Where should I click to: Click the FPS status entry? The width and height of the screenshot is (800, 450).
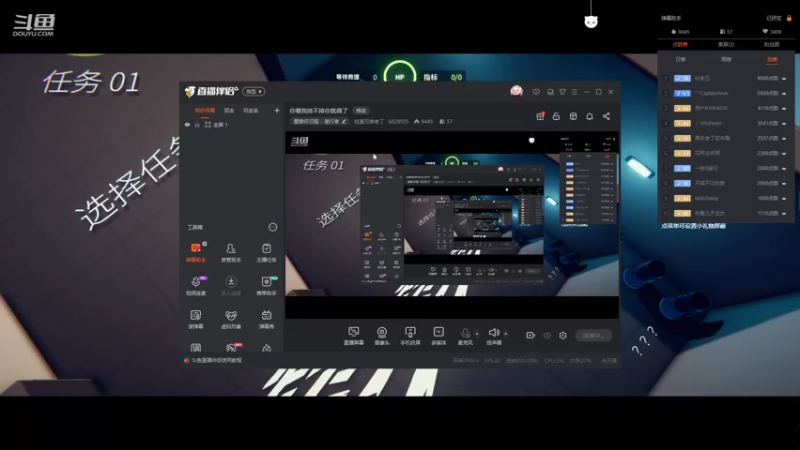pos(492,360)
